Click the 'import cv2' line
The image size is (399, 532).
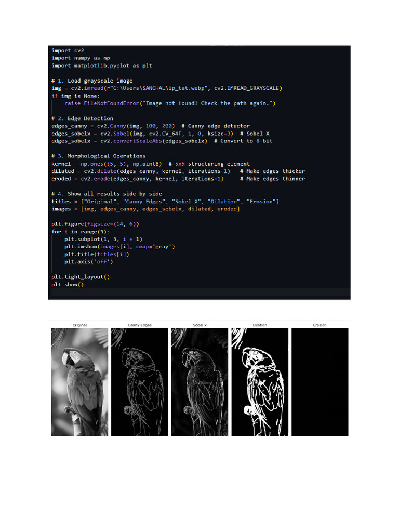68,50
